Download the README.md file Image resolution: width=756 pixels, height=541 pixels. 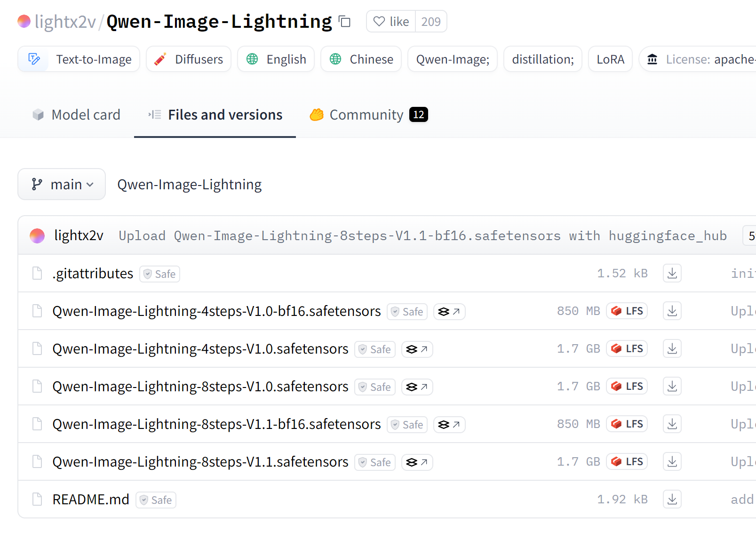click(672, 499)
